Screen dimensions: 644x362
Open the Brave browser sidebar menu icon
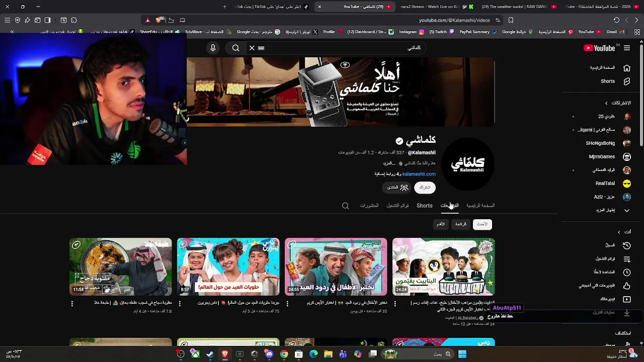point(47,20)
